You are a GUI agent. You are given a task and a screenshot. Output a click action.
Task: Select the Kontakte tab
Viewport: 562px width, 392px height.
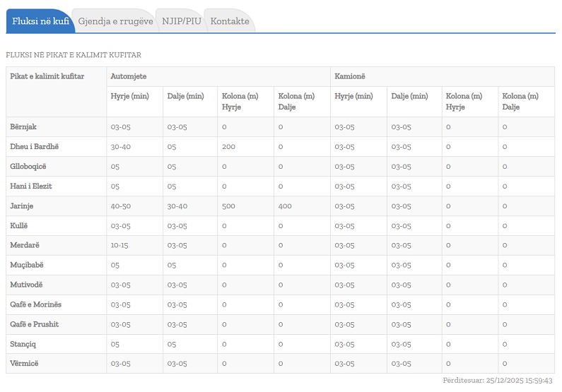click(229, 21)
